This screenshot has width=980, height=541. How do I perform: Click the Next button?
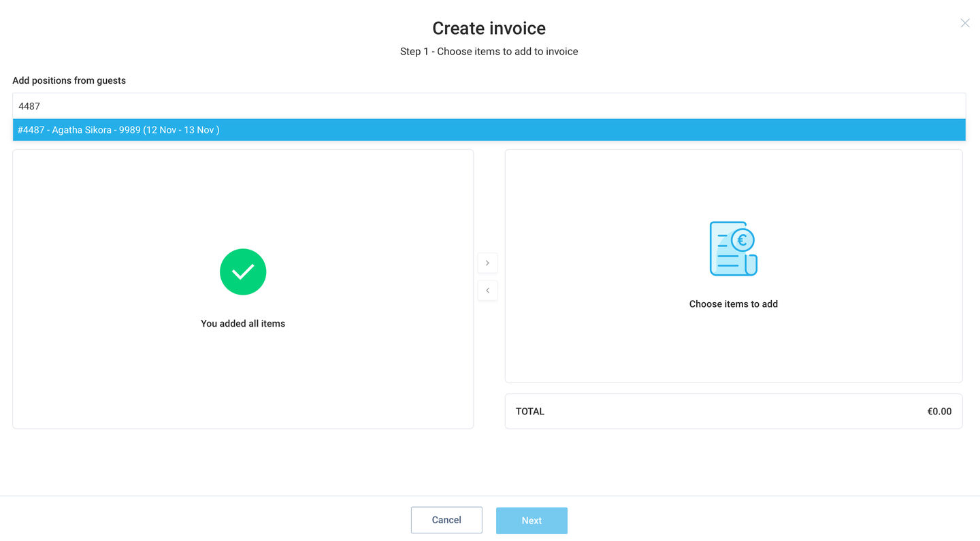click(532, 521)
